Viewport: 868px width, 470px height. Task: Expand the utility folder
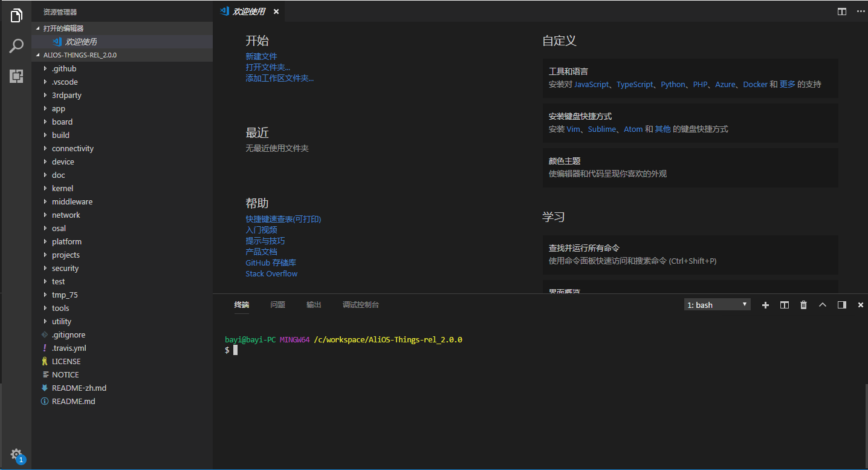pos(122,321)
